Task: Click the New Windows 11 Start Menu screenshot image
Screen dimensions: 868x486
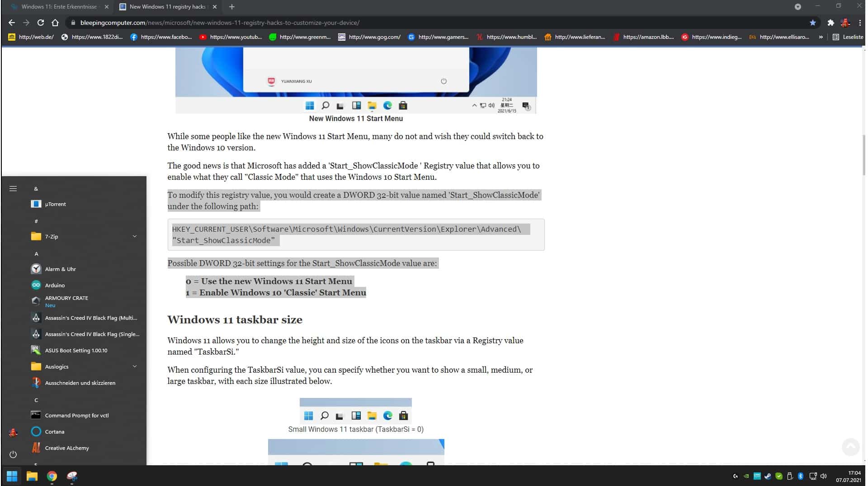Action: click(x=356, y=80)
